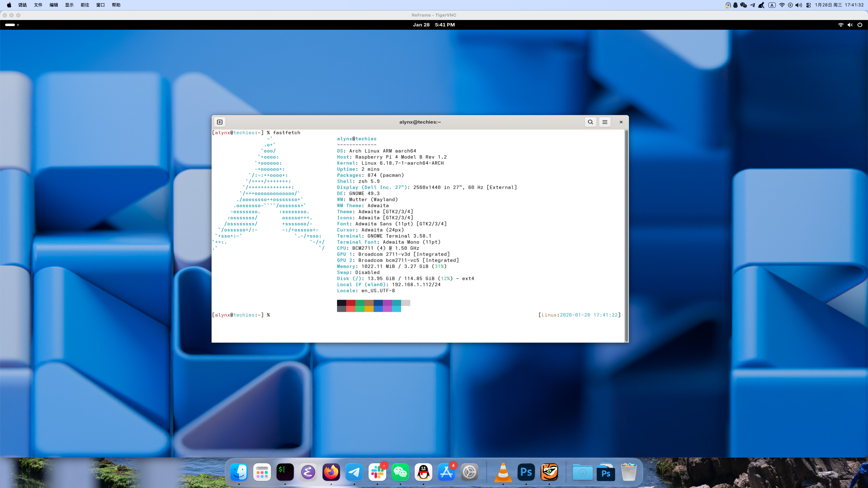Open VLC media player from the Dock
The width and height of the screenshot is (868, 488).
[503, 472]
